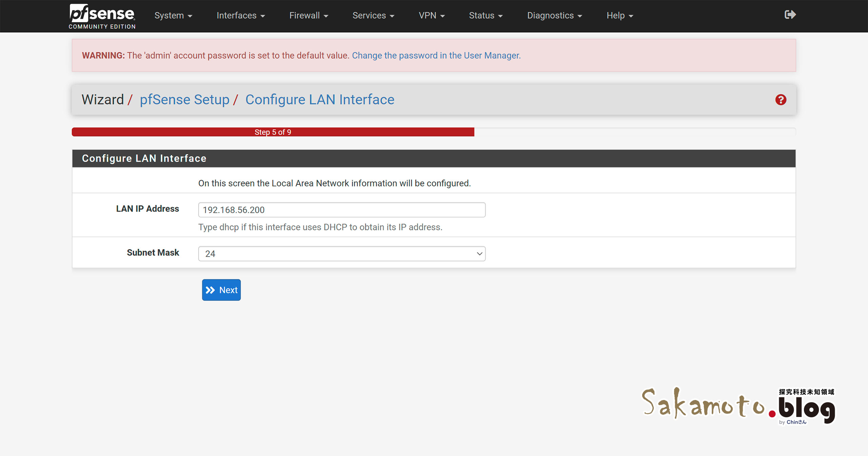
Task: Click the LAN IP Address field
Action: (342, 210)
